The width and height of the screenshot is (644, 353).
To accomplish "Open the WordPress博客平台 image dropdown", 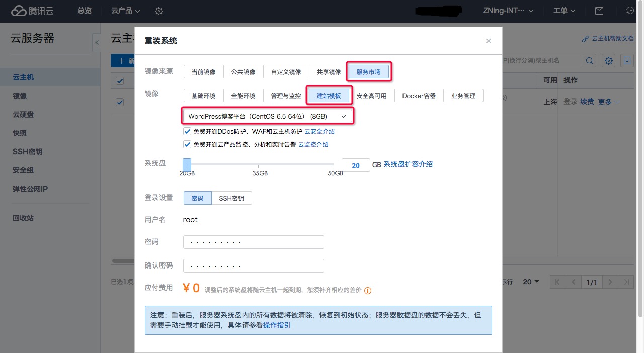I will [267, 116].
